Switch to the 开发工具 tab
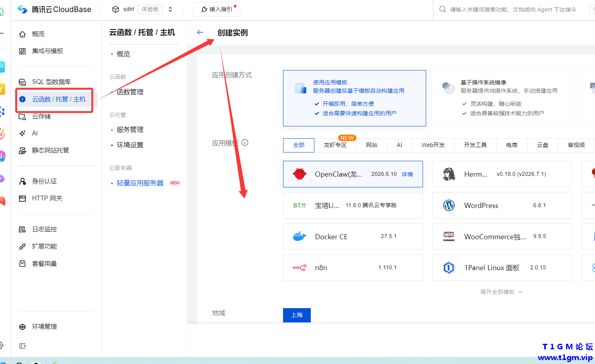The width and height of the screenshot is (595, 364). tap(475, 145)
